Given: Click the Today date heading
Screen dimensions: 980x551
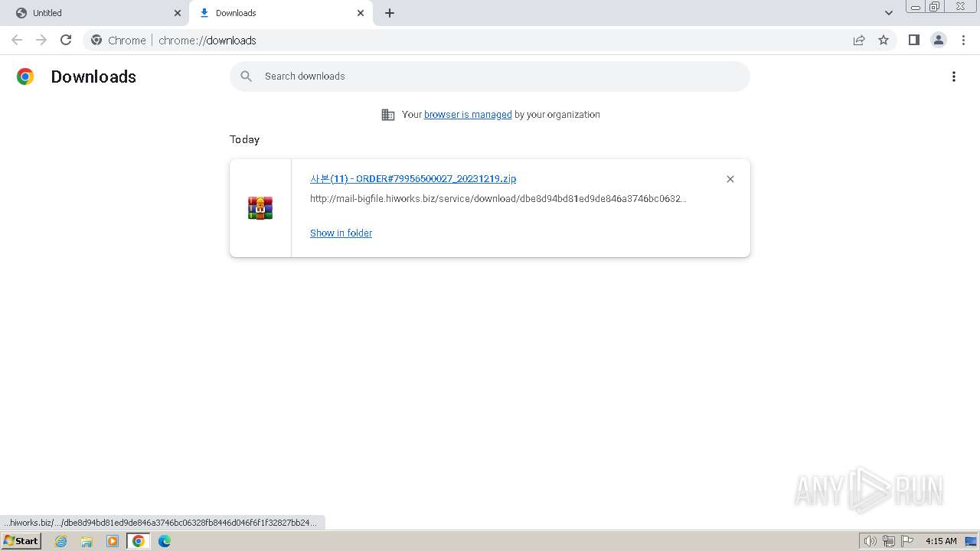Looking at the screenshot, I should [x=245, y=139].
